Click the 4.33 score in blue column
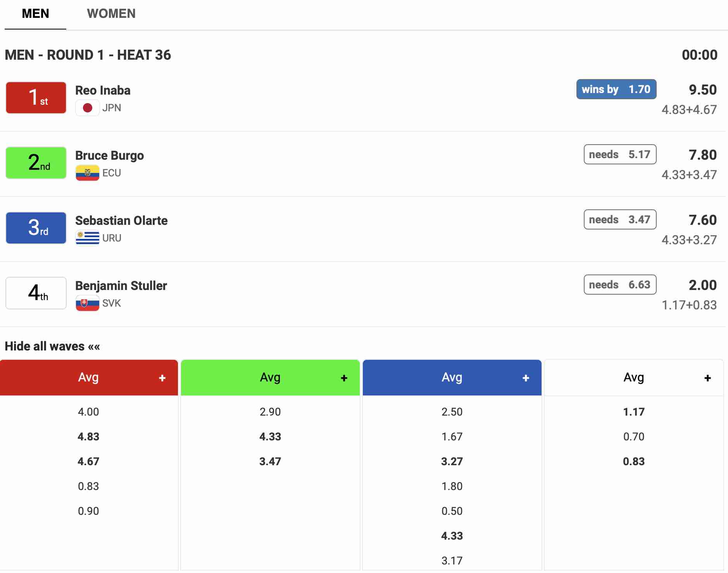Image resolution: width=728 pixels, height=573 pixels. point(452,536)
